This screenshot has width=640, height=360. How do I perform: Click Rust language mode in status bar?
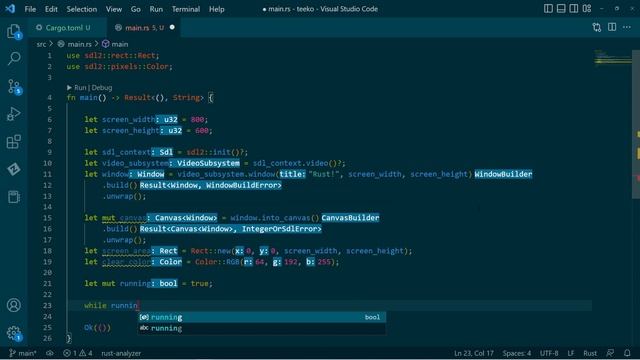(x=590, y=353)
